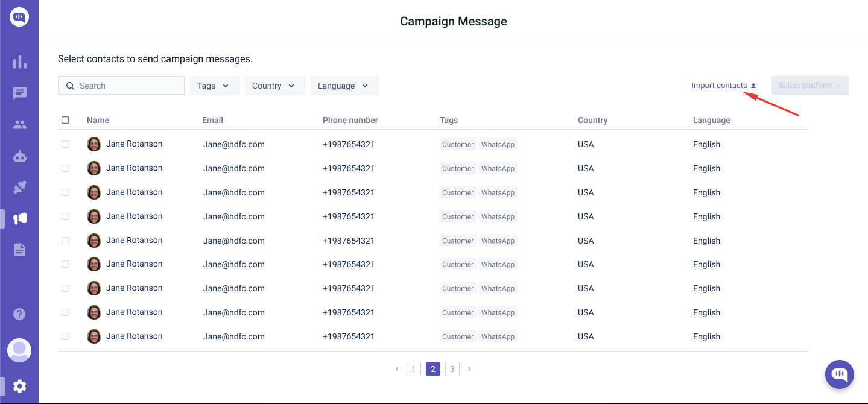Screen dimensions: 868x404
Task: Open the templates document icon in sidebar
Action: (19, 250)
